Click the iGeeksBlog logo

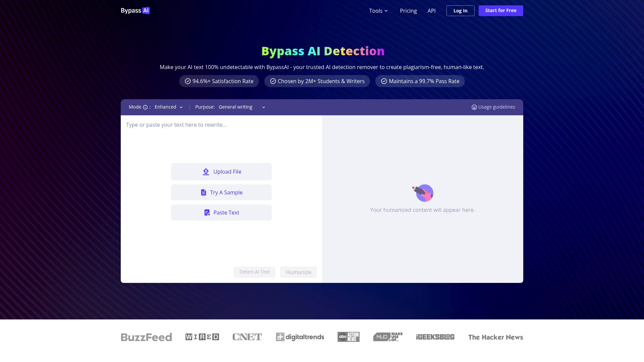coord(435,337)
